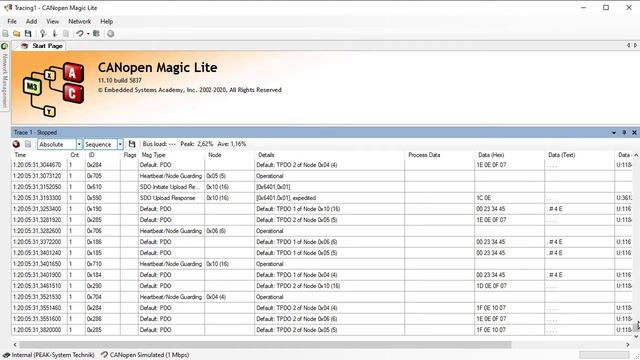Open the Add menu
Screen dimensions: 640x360
click(x=31, y=21)
